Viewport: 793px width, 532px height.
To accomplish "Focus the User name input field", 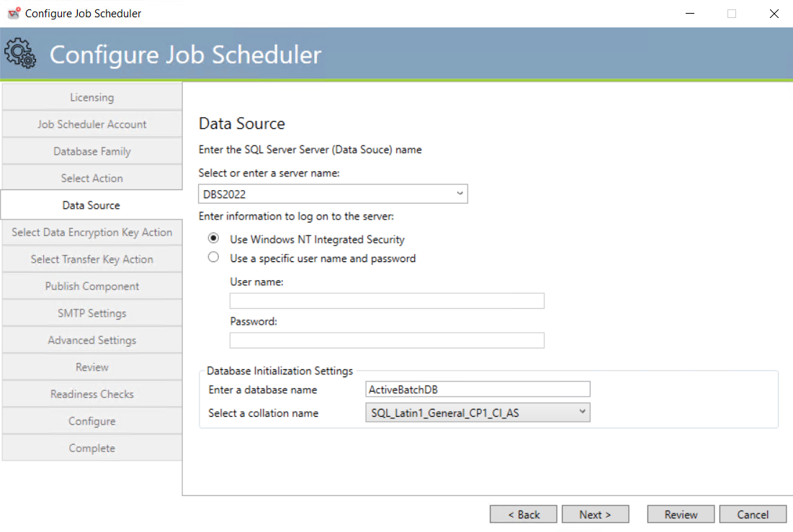I will point(387,301).
